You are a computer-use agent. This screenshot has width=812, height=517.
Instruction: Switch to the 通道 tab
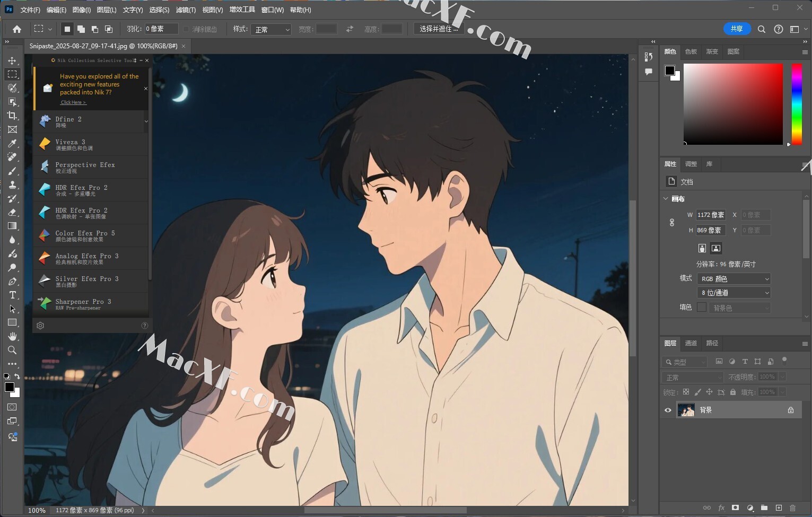691,343
